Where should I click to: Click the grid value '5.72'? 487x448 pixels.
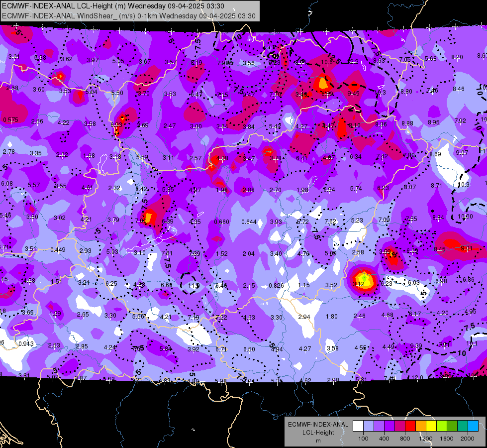click(x=303, y=222)
